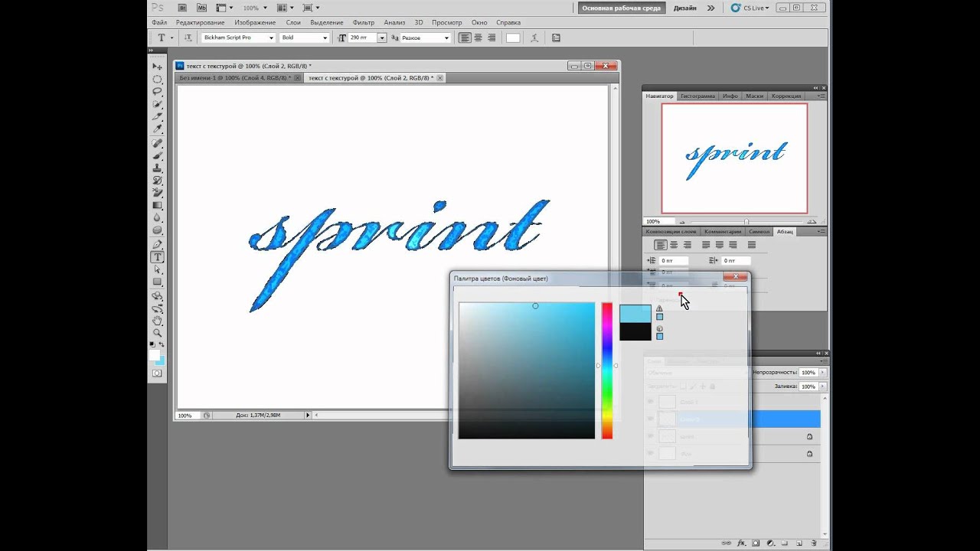This screenshot has height=551, width=980.
Task: Toggle text orientation icon in options bar
Action: point(188,37)
